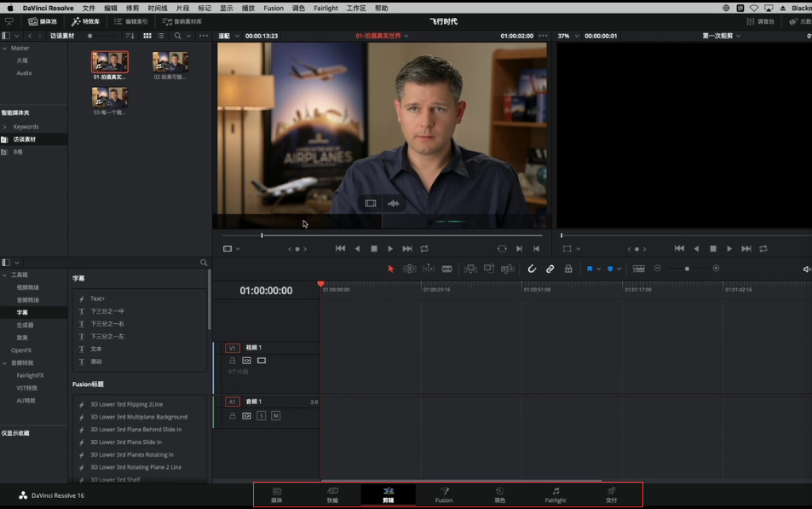Select the 02 interview clip thumbnail
Viewport: 812px width, 509px height.
(170, 61)
